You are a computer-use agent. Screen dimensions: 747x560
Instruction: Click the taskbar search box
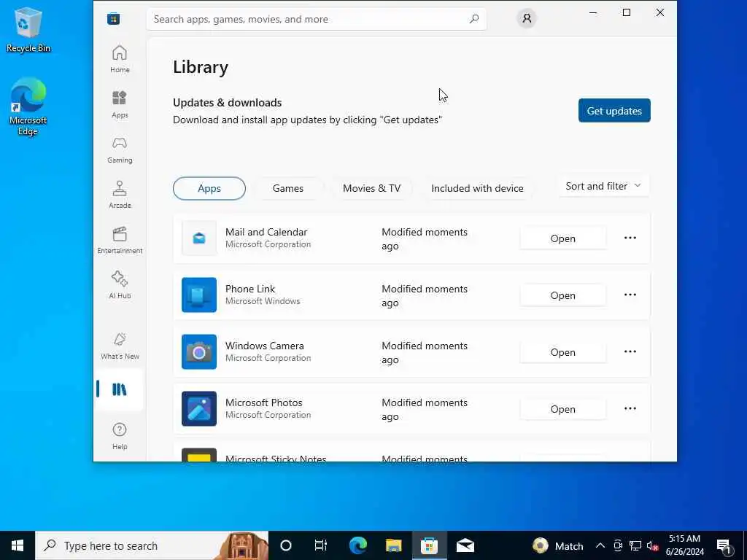pos(152,545)
